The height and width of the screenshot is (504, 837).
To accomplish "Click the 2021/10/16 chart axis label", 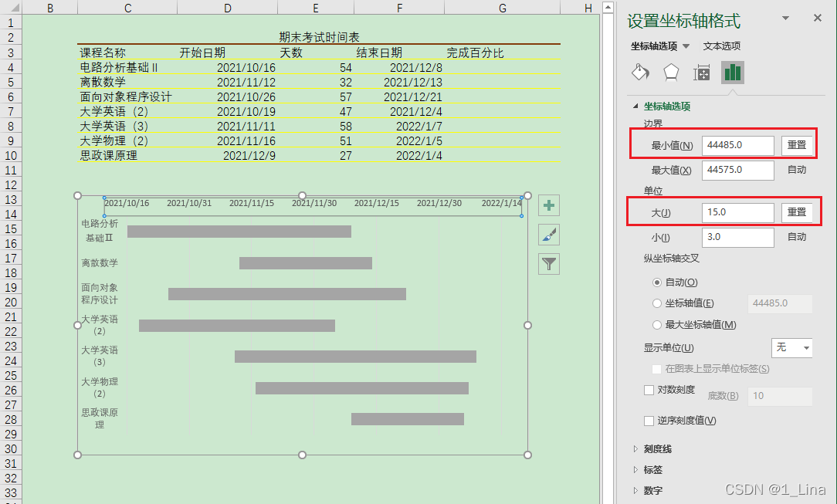I will point(127,203).
